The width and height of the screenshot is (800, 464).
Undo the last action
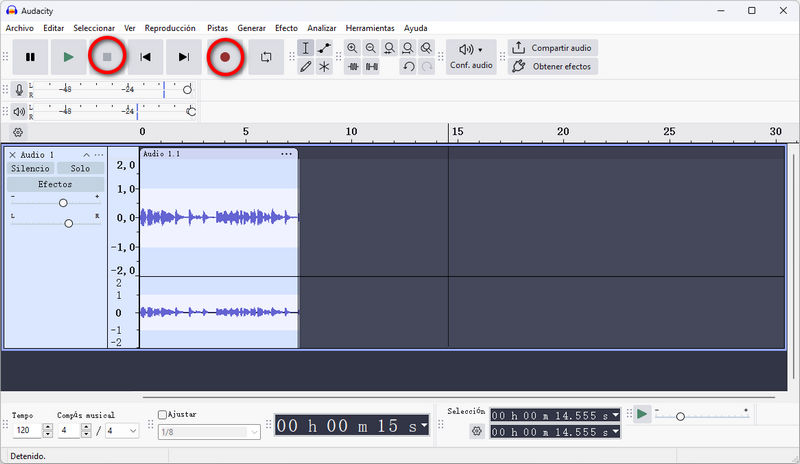point(408,66)
